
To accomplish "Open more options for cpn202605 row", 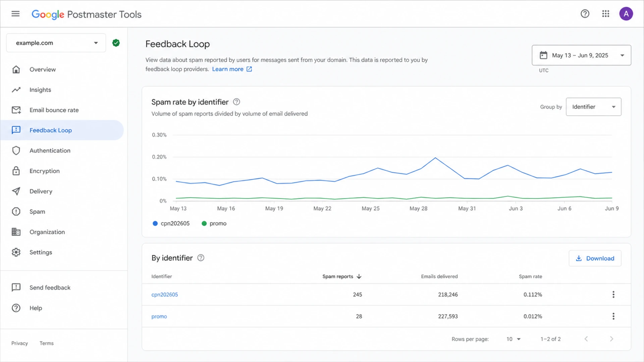I will point(613,294).
